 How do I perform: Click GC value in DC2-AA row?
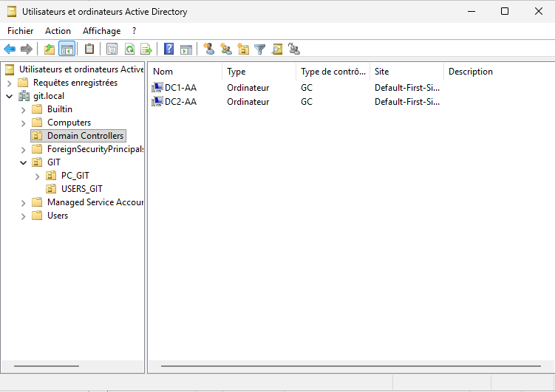point(307,102)
